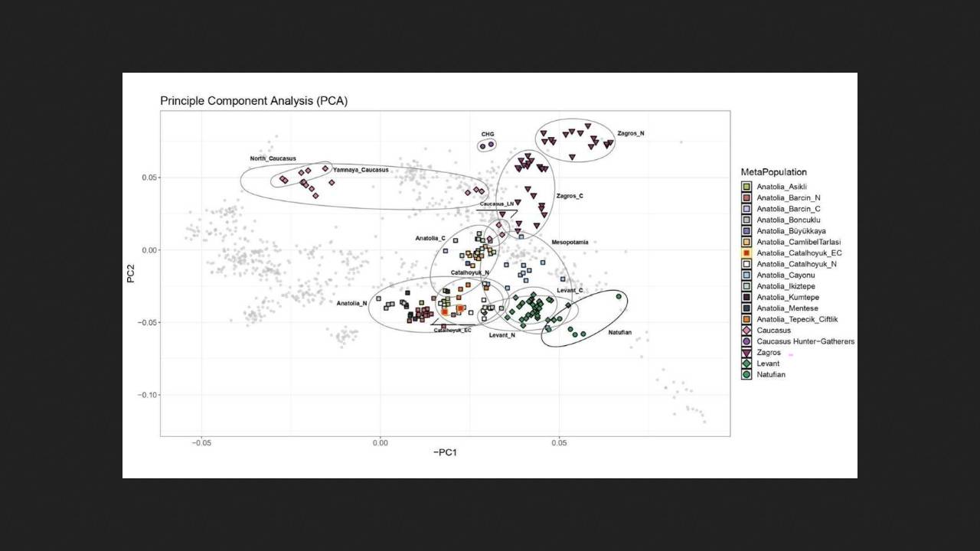Click the Anatolia_Kumtepe legend swatch

746,297
